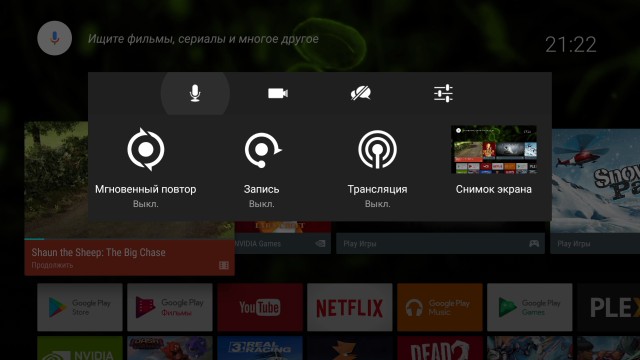Launch the YouTube app tile

pos(260,307)
